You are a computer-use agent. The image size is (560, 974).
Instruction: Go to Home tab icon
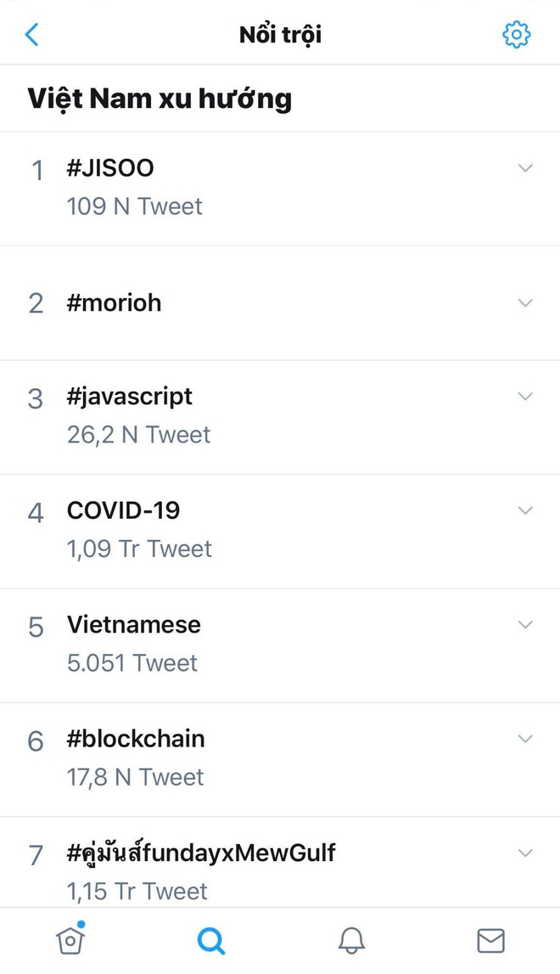69,939
